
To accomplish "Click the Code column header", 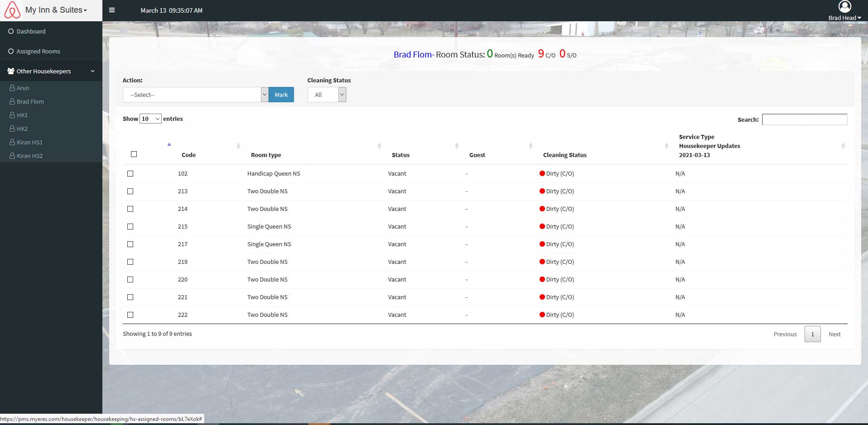I will tap(188, 155).
